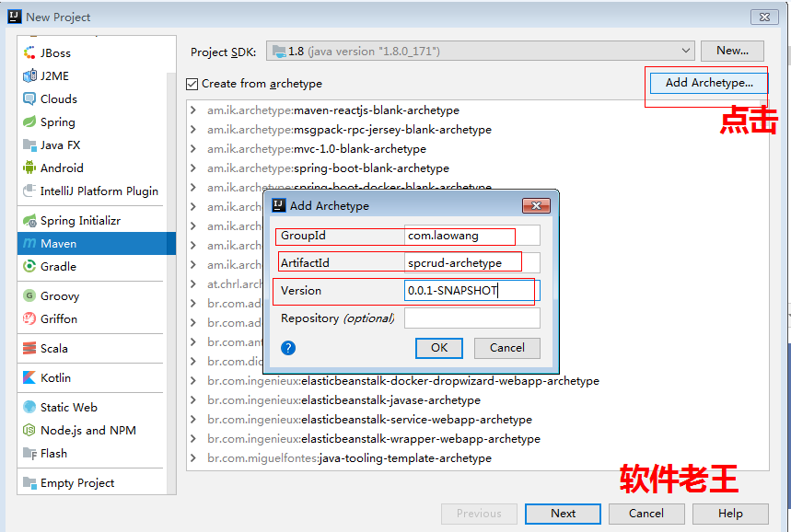Pick the Scala icon

[29, 348]
